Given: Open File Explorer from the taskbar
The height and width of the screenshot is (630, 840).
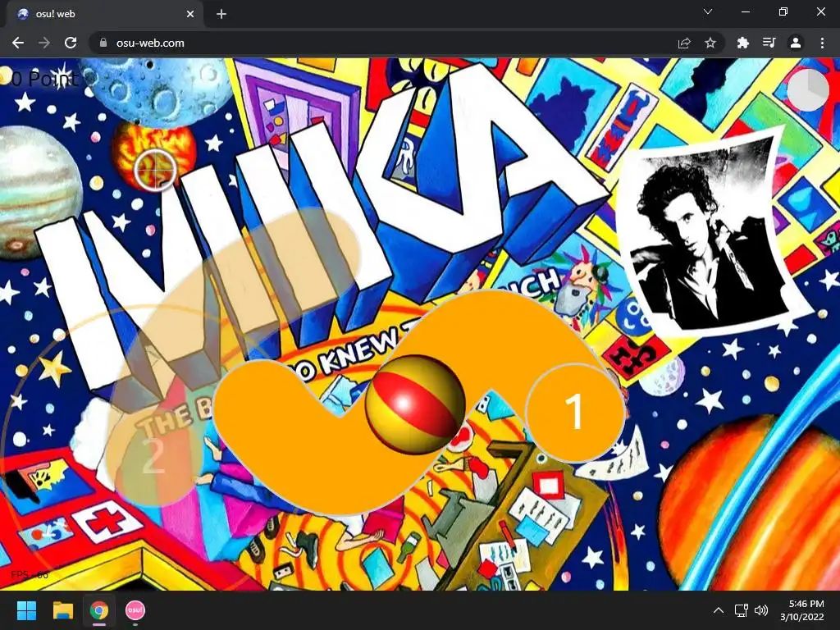Looking at the screenshot, I should (62, 610).
